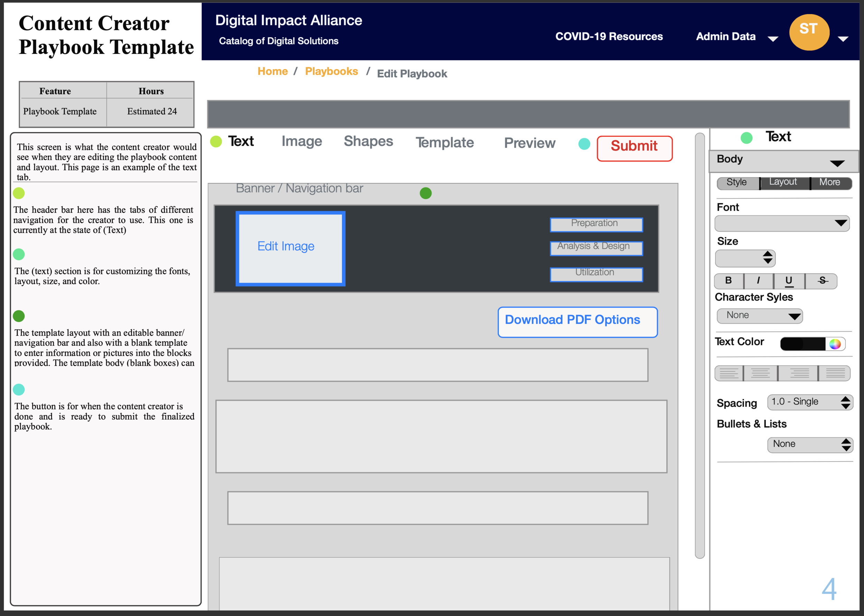This screenshot has height=616, width=864.
Task: Toggle Underline text formatting
Action: click(x=789, y=281)
